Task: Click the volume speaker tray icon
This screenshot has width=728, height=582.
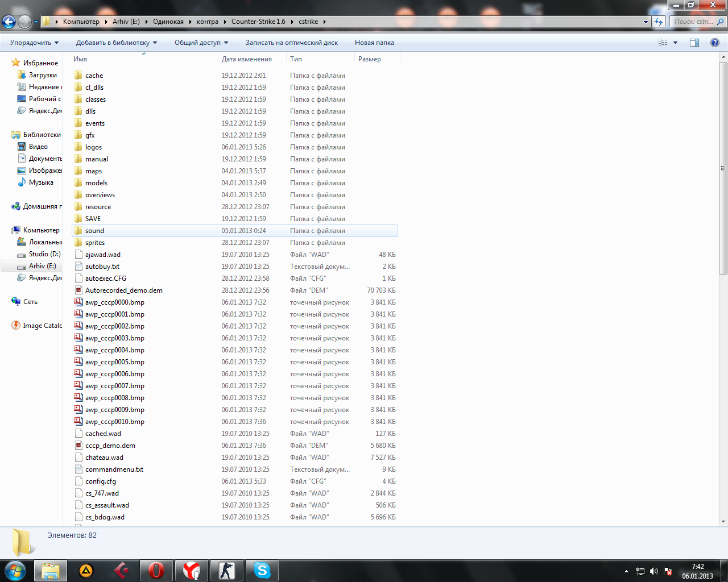Action: click(654, 571)
